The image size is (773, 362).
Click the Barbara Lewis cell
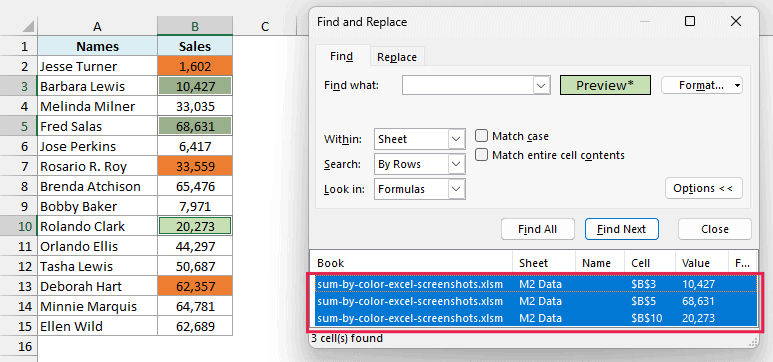(98, 86)
